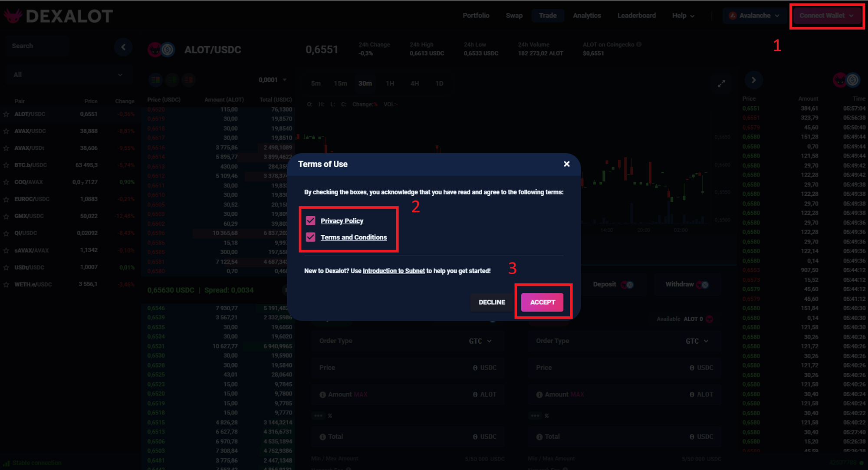Open the Connect Wallet dropdown
This screenshot has width=868, height=470.
(x=827, y=16)
